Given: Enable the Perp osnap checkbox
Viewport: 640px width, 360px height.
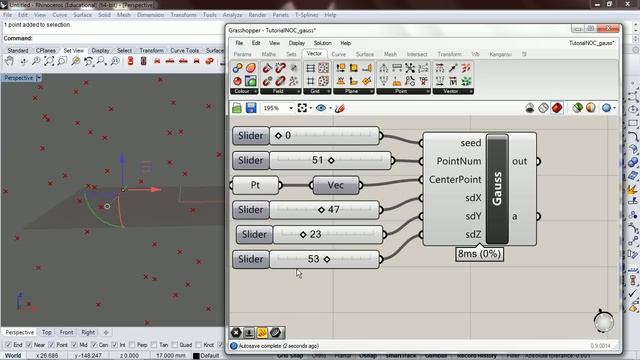Looking at the screenshot, I should 132,345.
